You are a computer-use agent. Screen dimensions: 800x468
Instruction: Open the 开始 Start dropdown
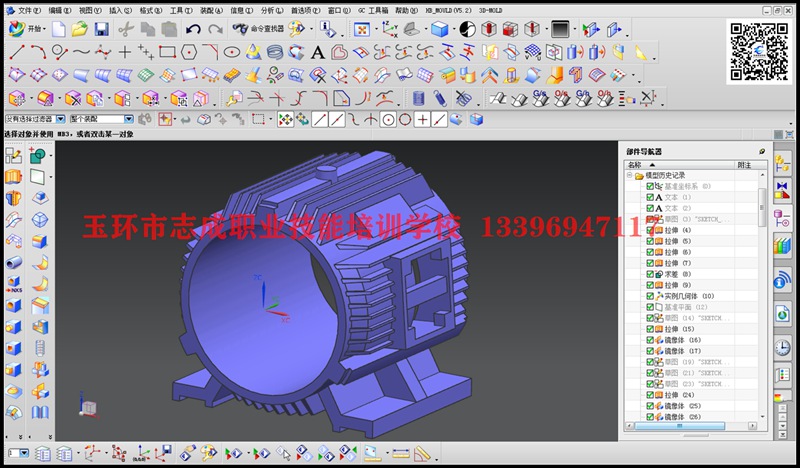click(x=27, y=29)
